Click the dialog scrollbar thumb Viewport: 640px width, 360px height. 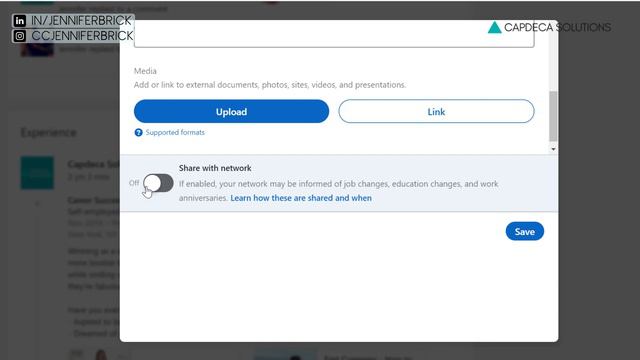pyautogui.click(x=553, y=116)
